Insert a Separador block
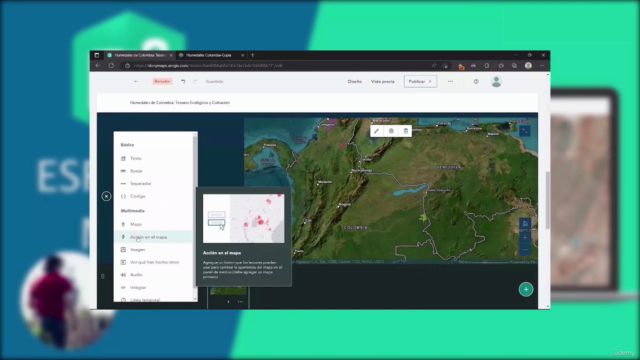This screenshot has height=360, width=640. 153,184
